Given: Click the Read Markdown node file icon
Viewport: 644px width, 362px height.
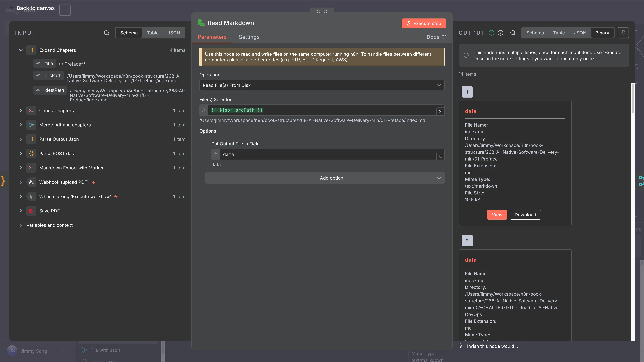Looking at the screenshot, I should point(201,23).
